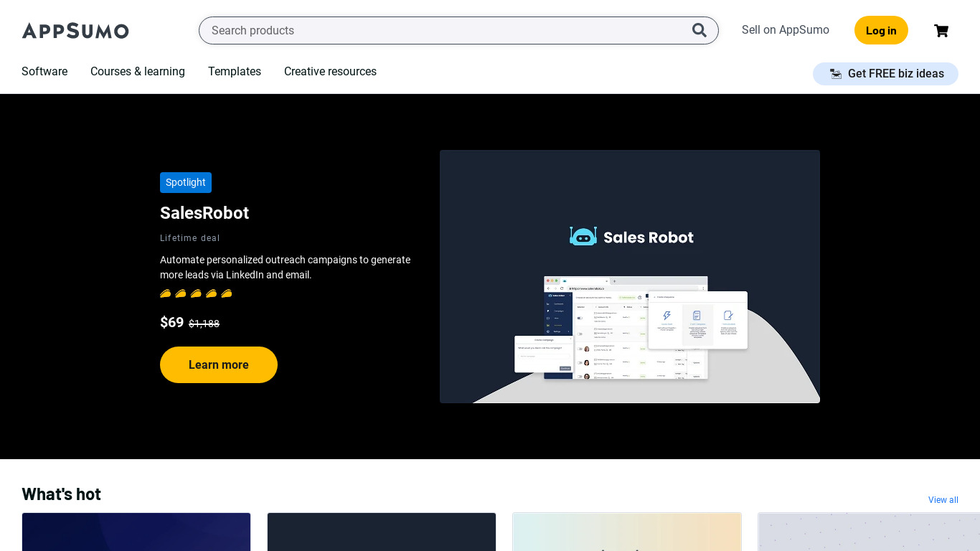Image resolution: width=980 pixels, height=551 pixels.
Task: Open the shopping cart
Action: point(941,30)
